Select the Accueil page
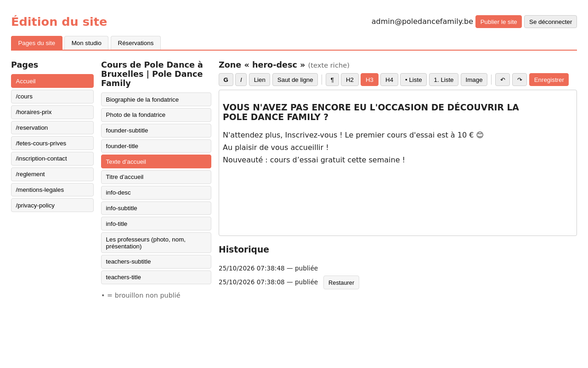Viewport: 588px width, 368px height. (x=52, y=81)
